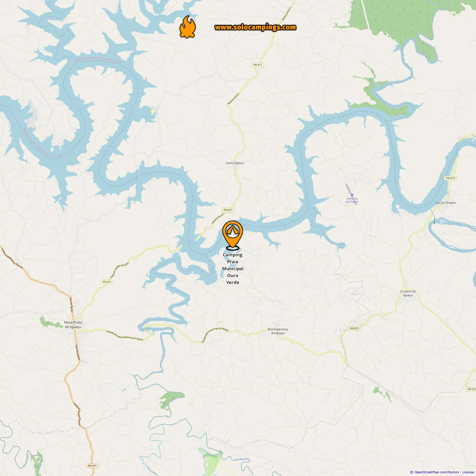
Task: Click the Rio Bandeira river label
Action: tap(243, 459)
